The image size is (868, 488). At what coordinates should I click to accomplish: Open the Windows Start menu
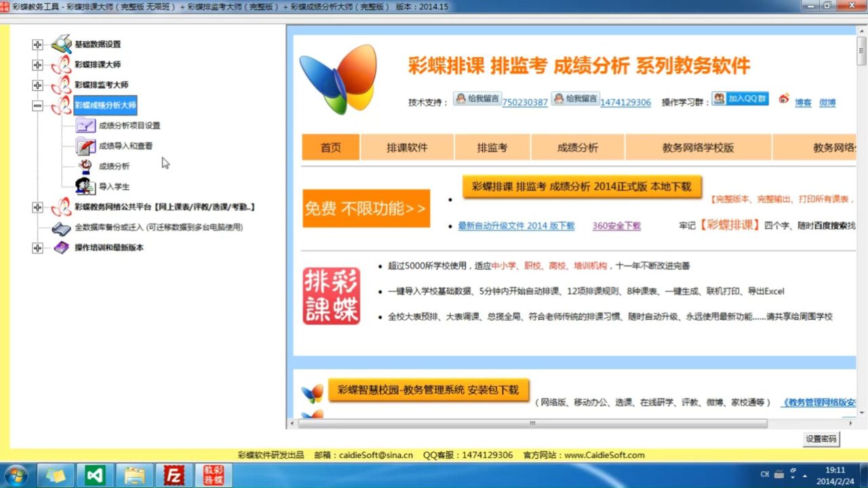point(15,475)
